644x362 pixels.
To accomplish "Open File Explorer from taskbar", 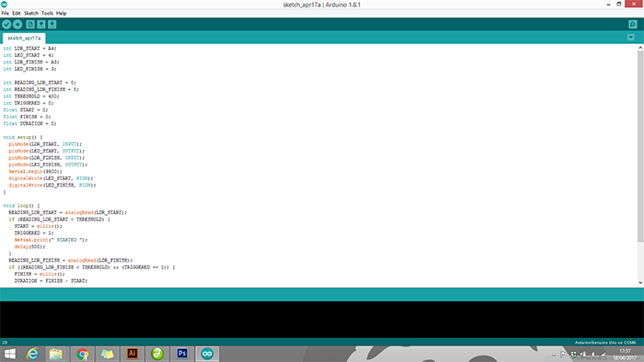I will click(x=56, y=354).
